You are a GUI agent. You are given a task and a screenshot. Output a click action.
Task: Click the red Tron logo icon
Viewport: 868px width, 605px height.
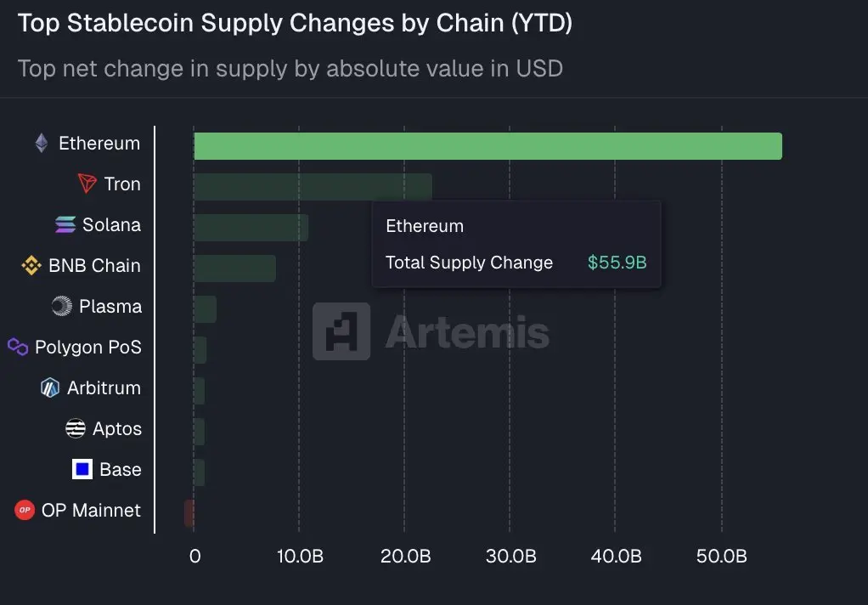click(87, 184)
